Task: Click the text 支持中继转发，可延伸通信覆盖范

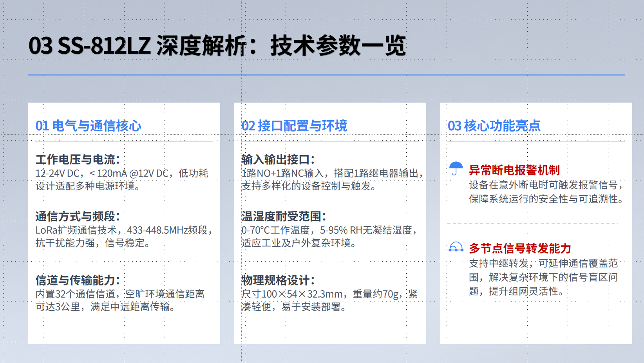Action: click(x=543, y=263)
